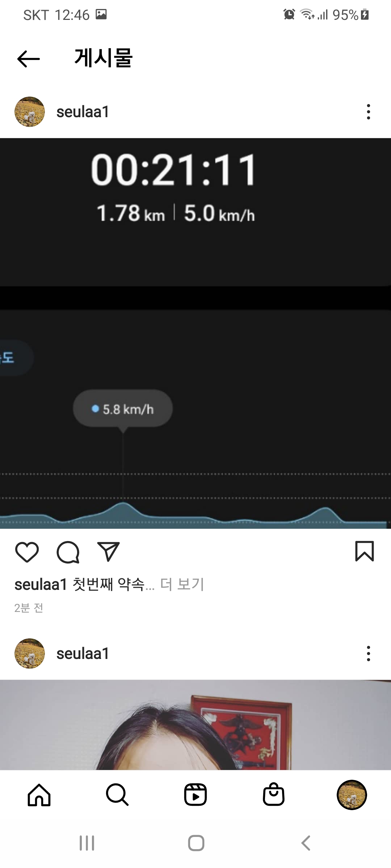Share the post via paper plane icon

[109, 552]
